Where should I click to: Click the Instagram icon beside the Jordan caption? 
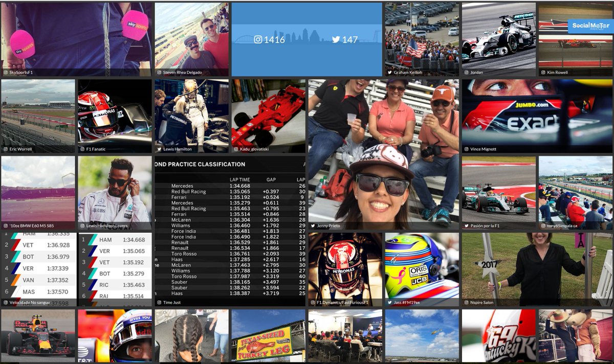466,73
